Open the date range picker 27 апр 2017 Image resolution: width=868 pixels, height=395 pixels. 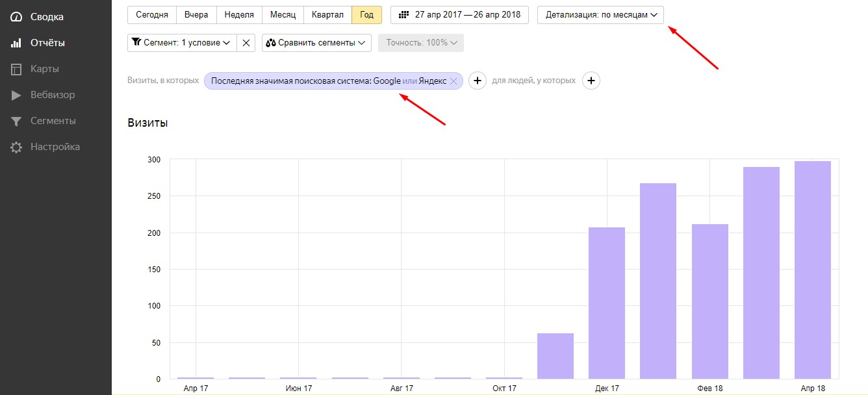tap(459, 14)
